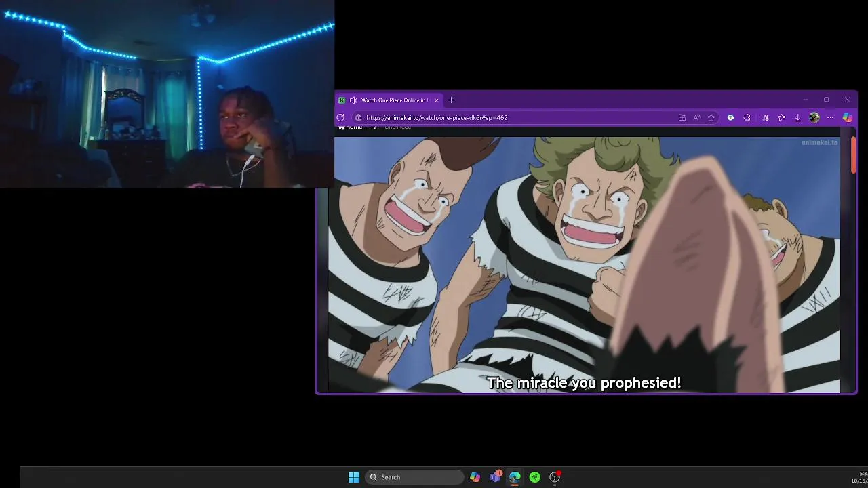Mute the tab using the speaker icon
This screenshot has height=488, width=868.
(353, 100)
